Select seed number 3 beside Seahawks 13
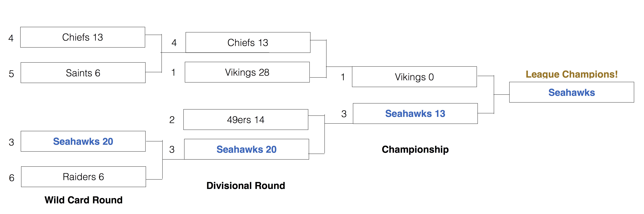This screenshot has width=644, height=214. tap(344, 114)
